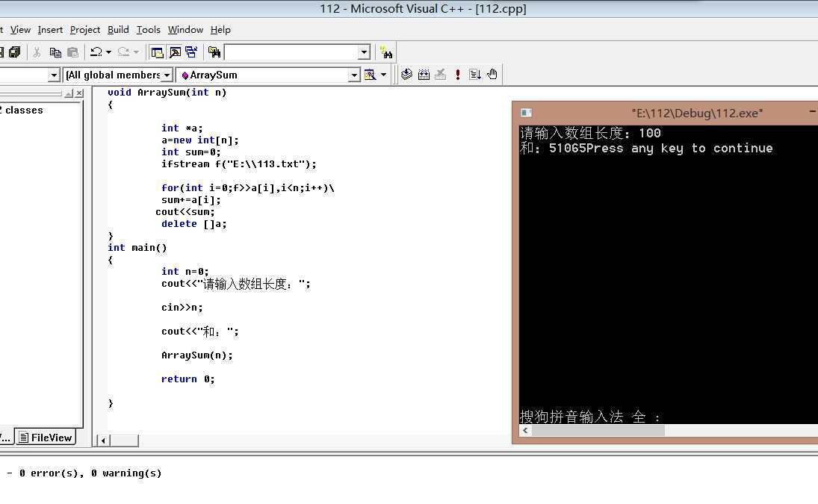
Task: Toggle the Output window icon
Action: (x=175, y=52)
